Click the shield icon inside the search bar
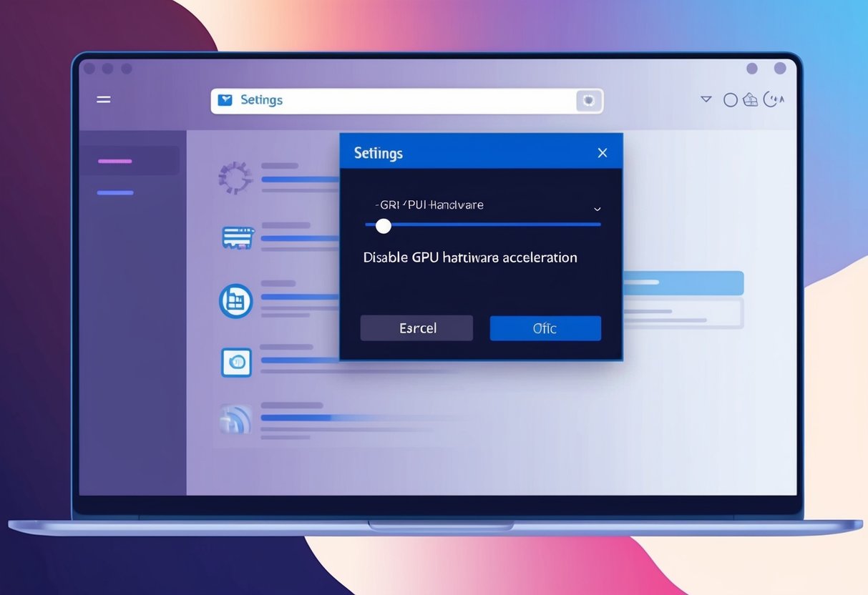Image resolution: width=868 pixels, height=595 pixels. [588, 100]
